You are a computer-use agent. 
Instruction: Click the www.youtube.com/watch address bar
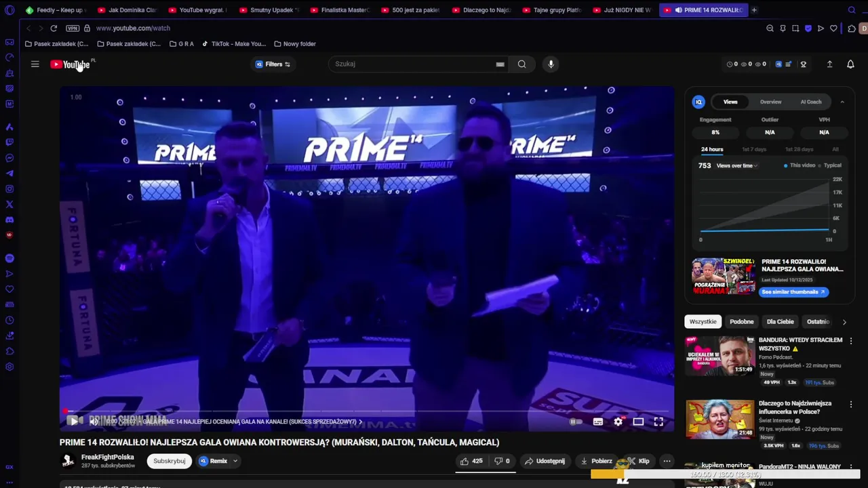133,28
